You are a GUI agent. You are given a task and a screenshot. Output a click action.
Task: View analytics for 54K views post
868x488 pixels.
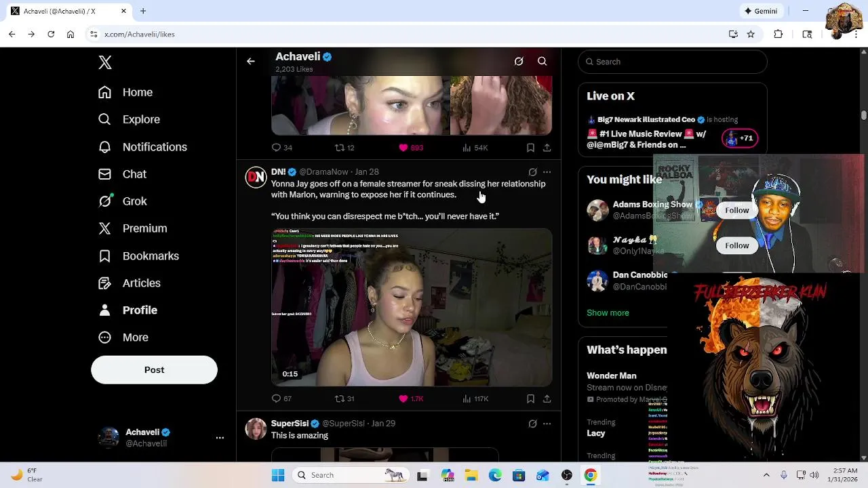click(475, 148)
